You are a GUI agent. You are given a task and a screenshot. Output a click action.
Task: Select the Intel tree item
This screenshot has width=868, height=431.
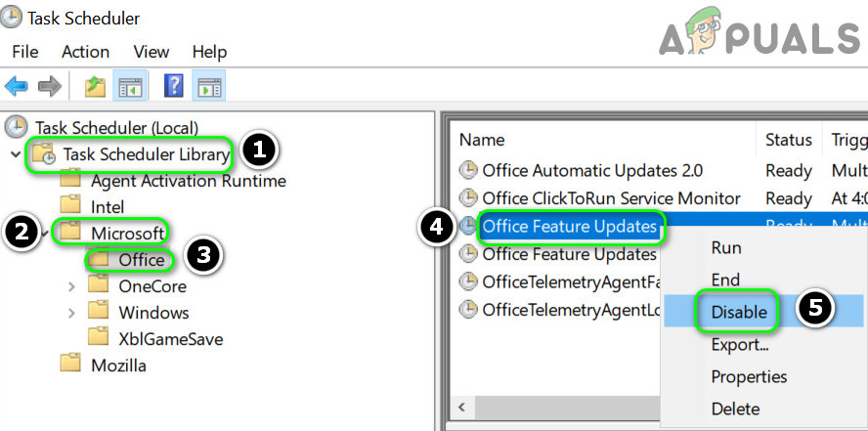coord(108,206)
